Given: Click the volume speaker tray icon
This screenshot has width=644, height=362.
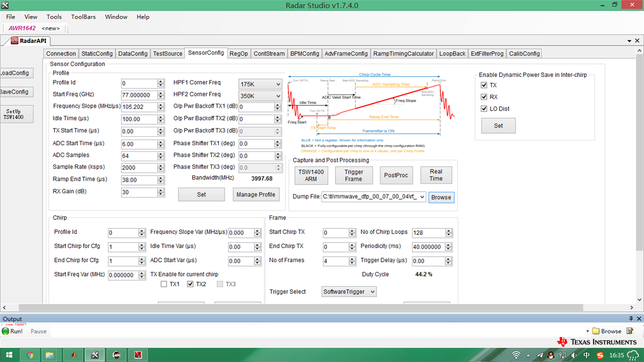Looking at the screenshot, I should (575, 355).
